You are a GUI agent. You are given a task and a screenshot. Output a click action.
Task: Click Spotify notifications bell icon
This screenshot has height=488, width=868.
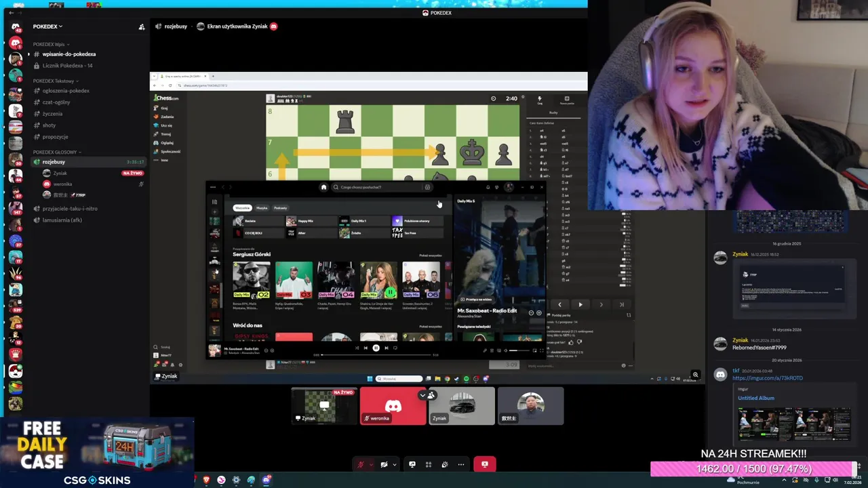point(488,187)
